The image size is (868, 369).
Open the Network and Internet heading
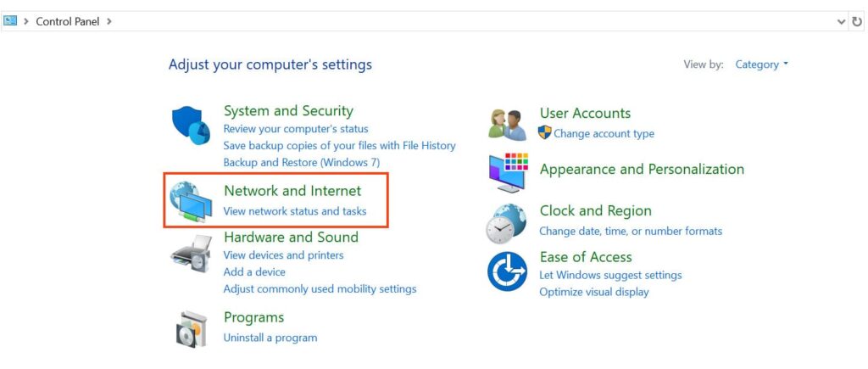click(292, 191)
